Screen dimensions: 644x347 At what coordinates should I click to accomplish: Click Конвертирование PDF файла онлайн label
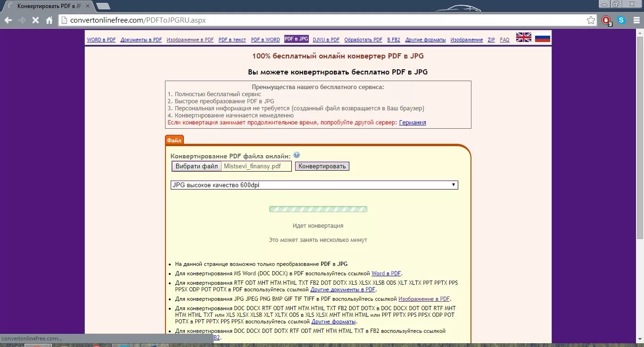231,156
